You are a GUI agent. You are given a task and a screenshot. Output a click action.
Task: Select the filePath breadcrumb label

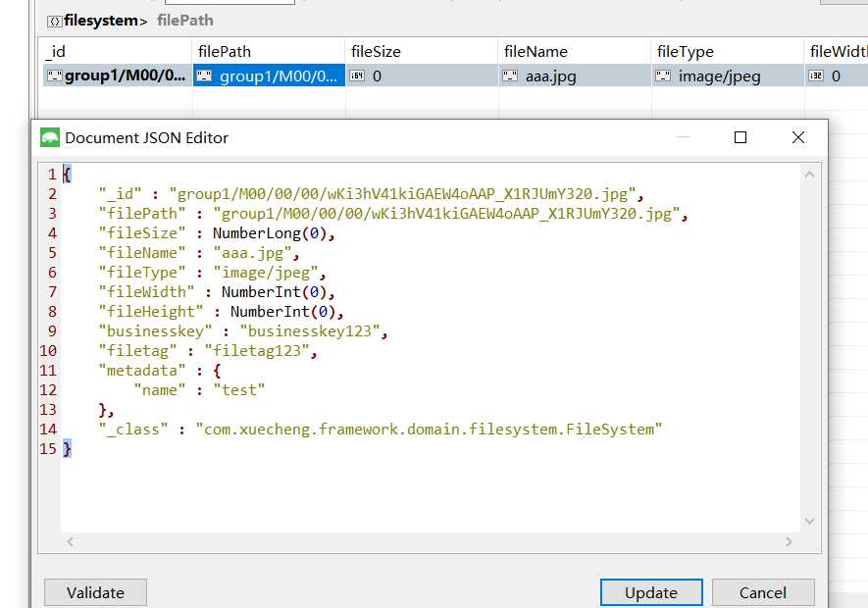coord(185,21)
